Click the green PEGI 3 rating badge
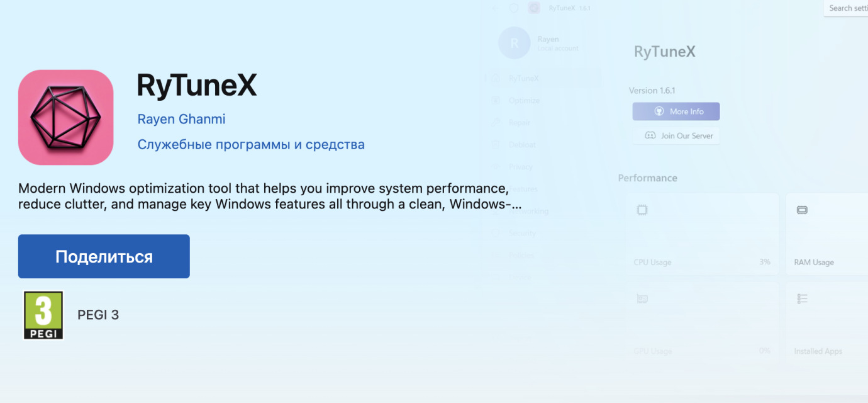868x403 pixels. point(43,315)
